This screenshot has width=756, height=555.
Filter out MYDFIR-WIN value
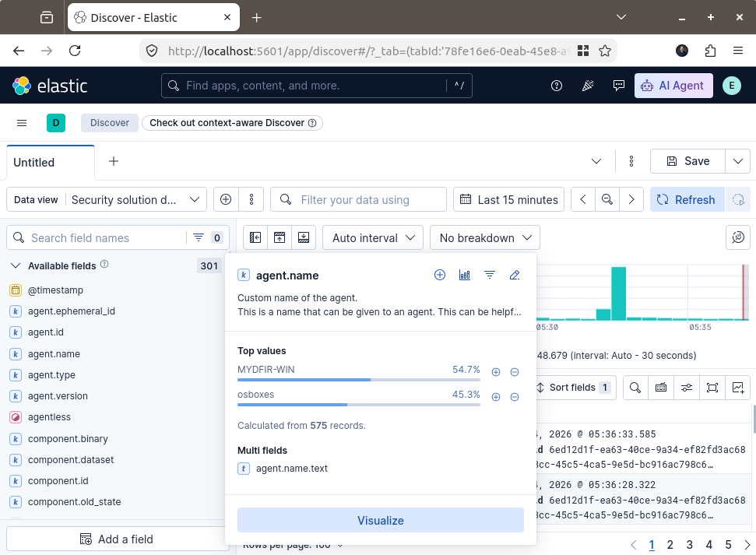(515, 372)
